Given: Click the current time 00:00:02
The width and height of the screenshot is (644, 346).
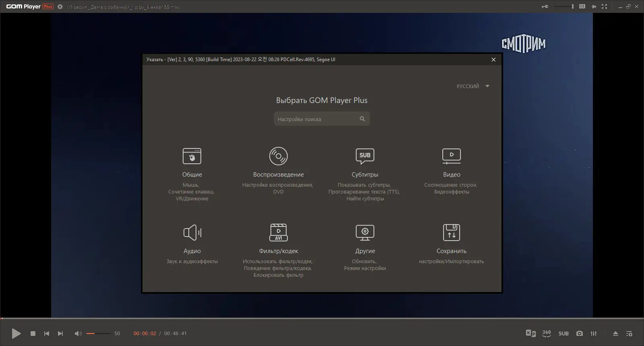Looking at the screenshot, I should [x=145, y=334].
